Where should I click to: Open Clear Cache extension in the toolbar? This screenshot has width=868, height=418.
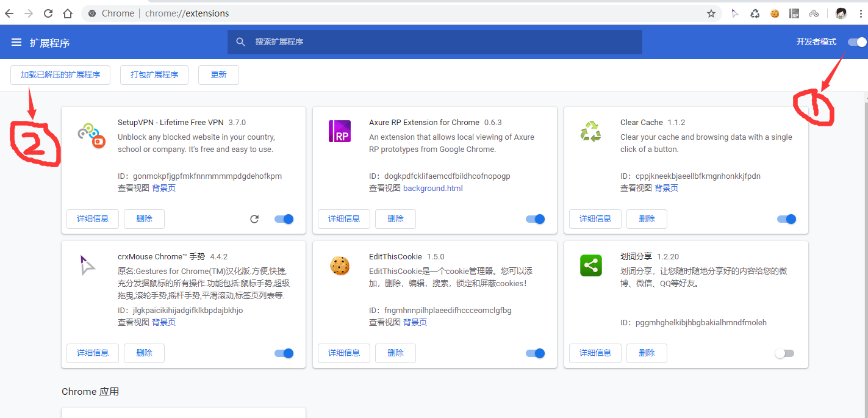click(755, 13)
